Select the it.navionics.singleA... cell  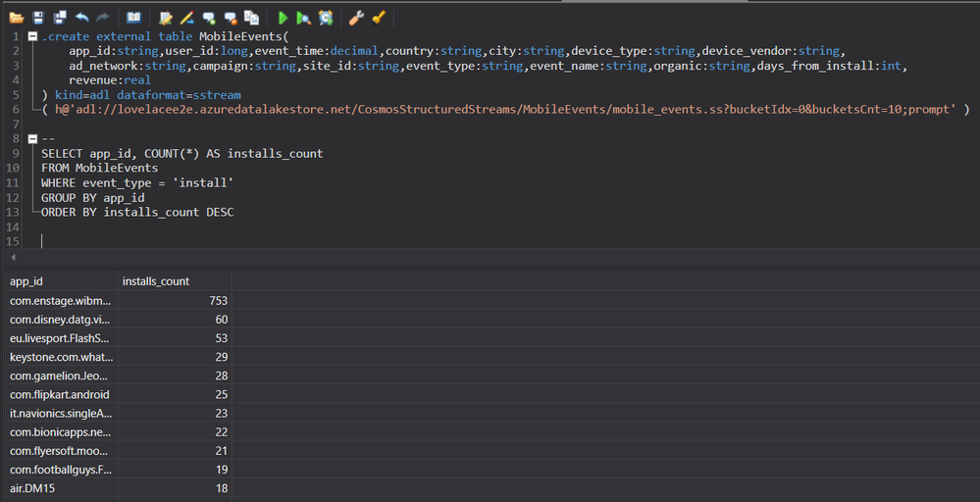click(61, 413)
